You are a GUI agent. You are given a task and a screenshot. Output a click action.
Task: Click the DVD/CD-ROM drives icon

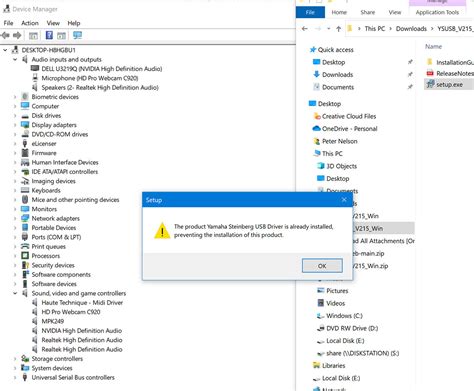(x=25, y=134)
